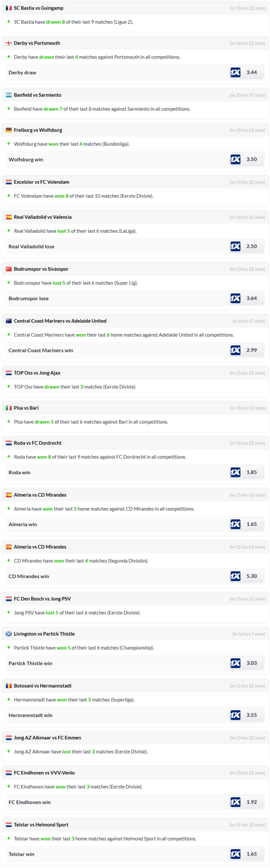The image size is (270, 868).
Task: Select the 1.85 odds for Roda win
Action: coord(252,472)
